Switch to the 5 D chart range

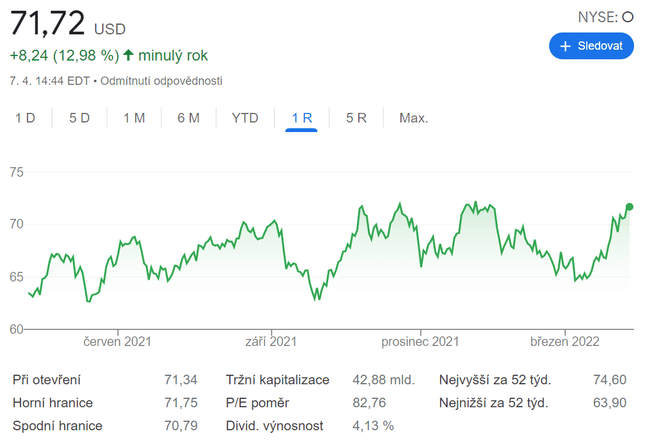click(x=79, y=118)
